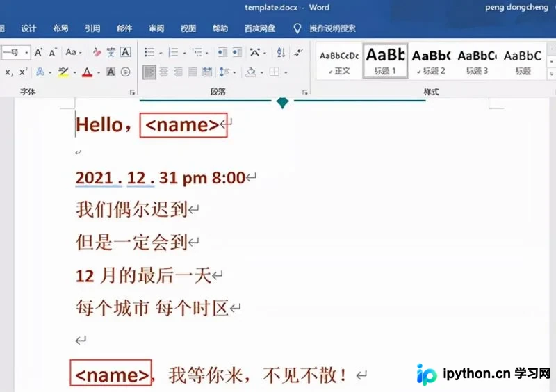Open the 百度网盘 ribbon tab
This screenshot has width=556, height=392.
click(x=260, y=28)
